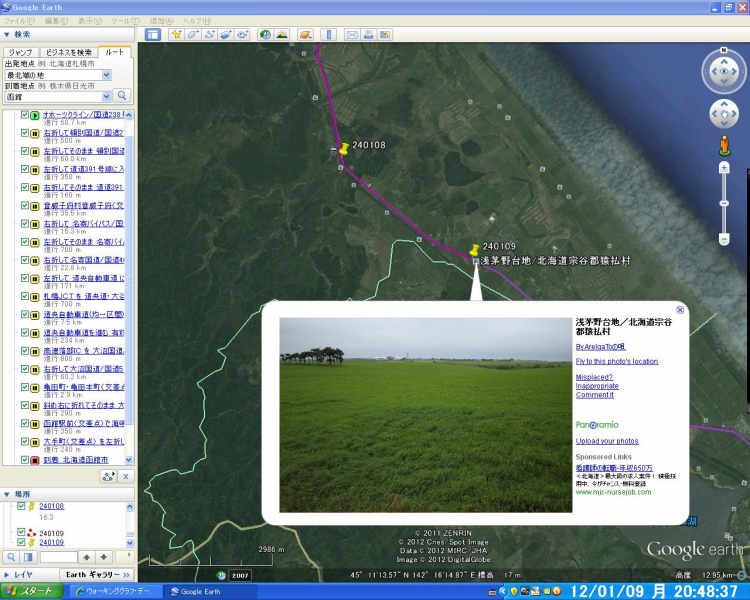Click the yellow pushpin labeled 240108 on map
This screenshot has height=600, width=750.
[343, 149]
